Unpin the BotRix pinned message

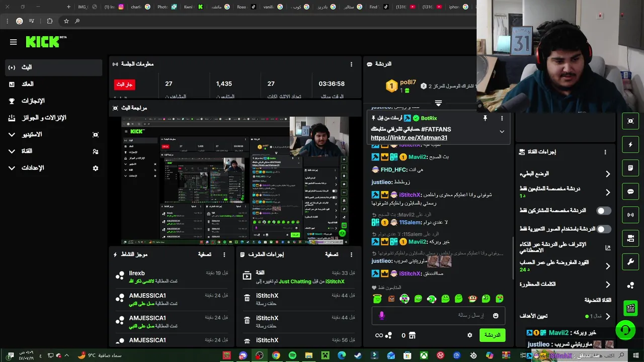pyautogui.click(x=485, y=118)
